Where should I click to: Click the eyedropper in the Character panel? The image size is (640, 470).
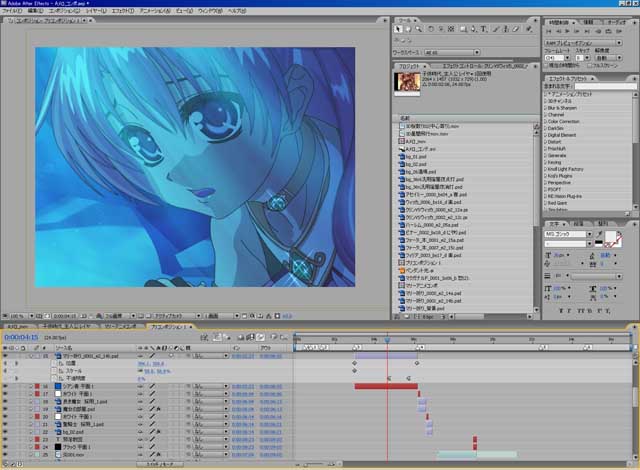click(599, 235)
